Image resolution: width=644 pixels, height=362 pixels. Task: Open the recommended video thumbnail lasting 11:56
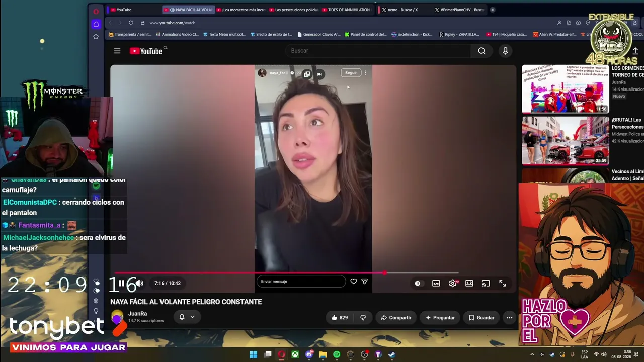point(565,89)
